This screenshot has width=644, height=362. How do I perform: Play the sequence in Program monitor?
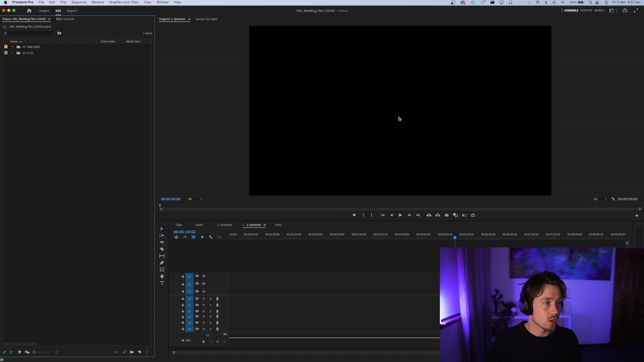(400, 215)
